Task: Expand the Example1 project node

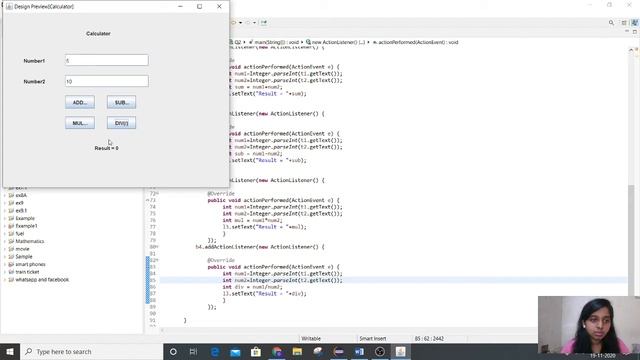Action: click(x=5, y=226)
